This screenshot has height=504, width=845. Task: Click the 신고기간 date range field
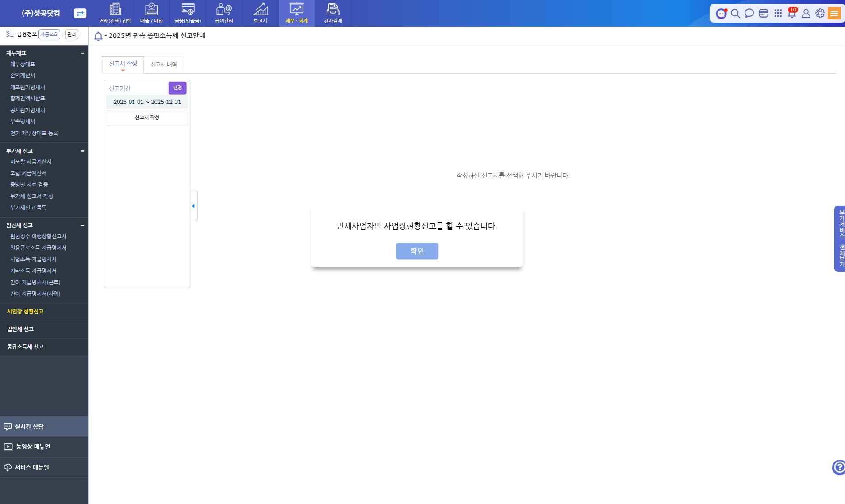click(147, 102)
